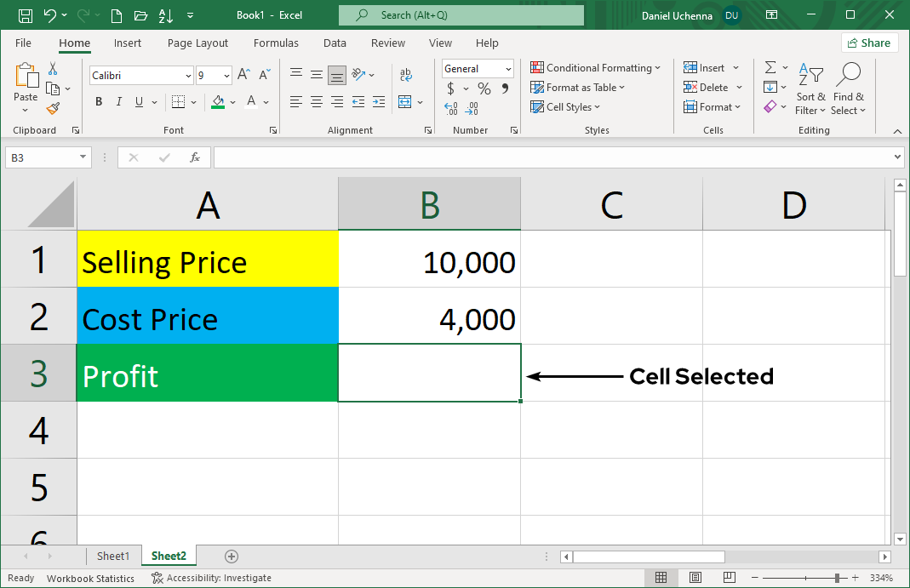Click the Share button

pos(869,43)
